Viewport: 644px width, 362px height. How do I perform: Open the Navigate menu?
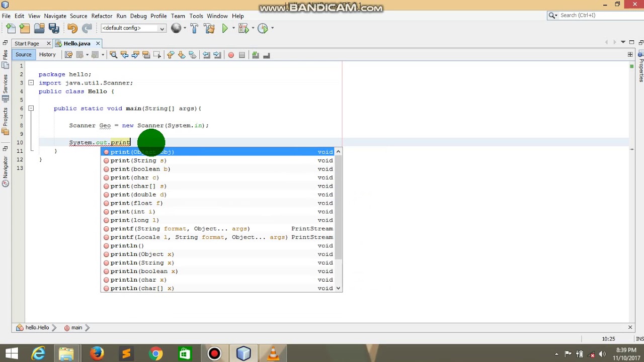coord(55,16)
